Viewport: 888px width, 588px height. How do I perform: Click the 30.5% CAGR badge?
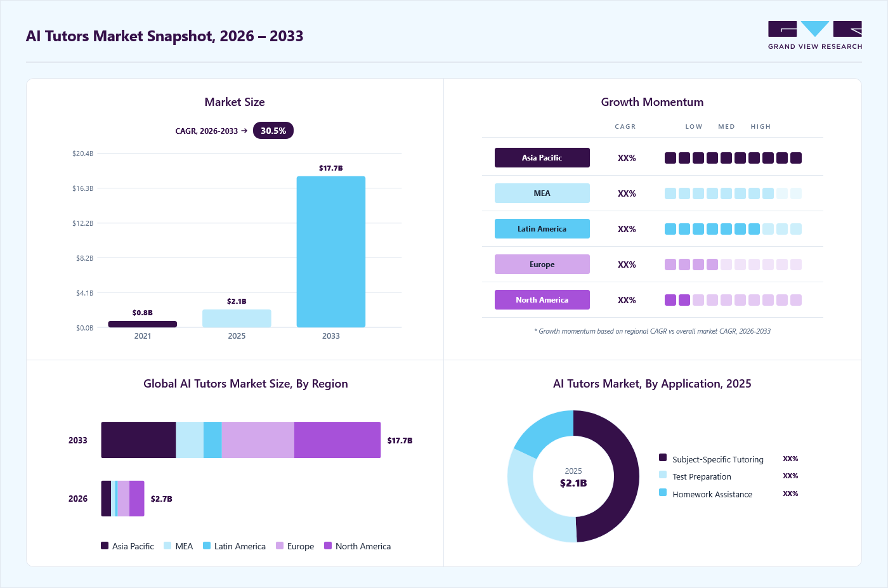(x=273, y=131)
